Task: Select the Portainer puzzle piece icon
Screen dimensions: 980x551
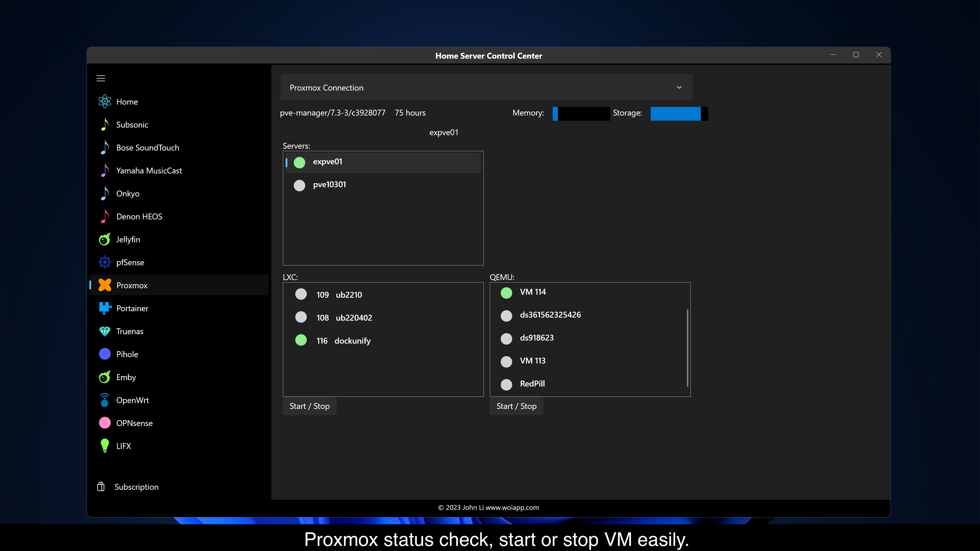Action: click(x=105, y=308)
